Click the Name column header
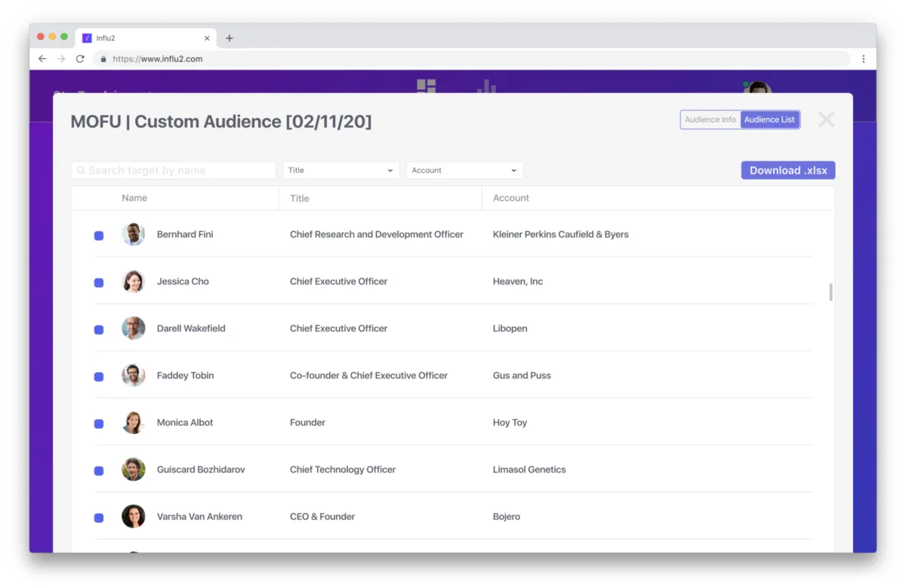Image resolution: width=906 pixels, height=588 pixels. point(134,198)
